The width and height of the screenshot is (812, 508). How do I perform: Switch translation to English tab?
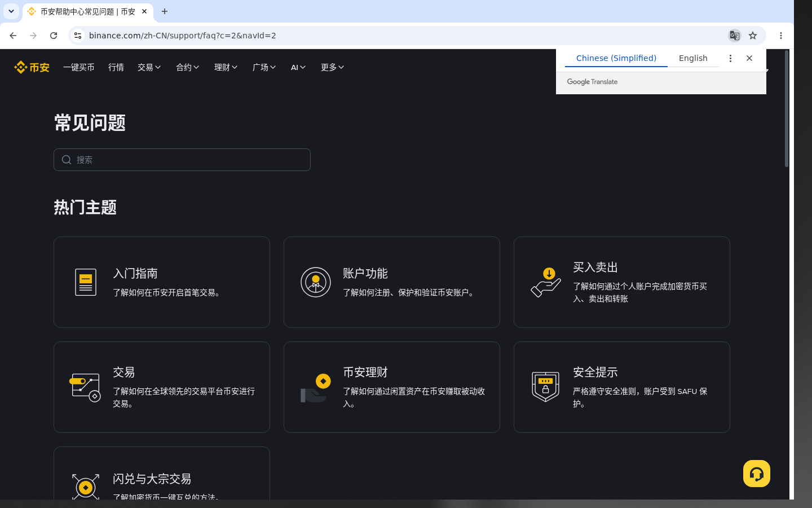(693, 58)
